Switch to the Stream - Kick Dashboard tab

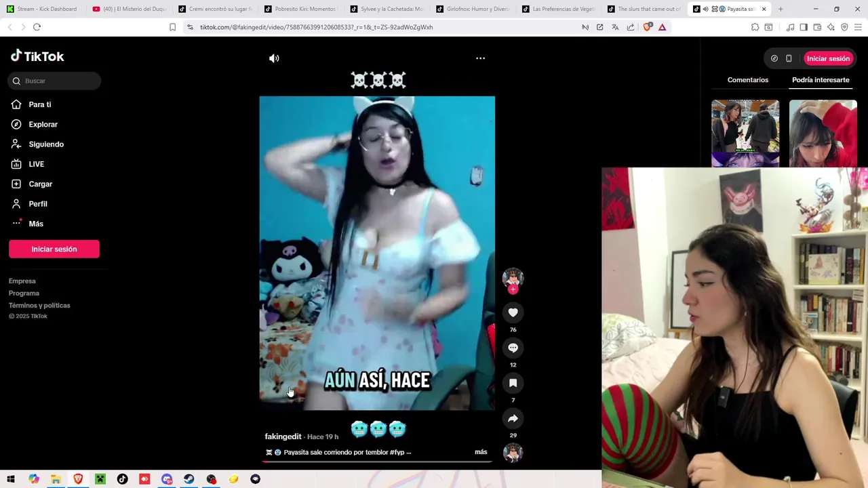click(43, 9)
